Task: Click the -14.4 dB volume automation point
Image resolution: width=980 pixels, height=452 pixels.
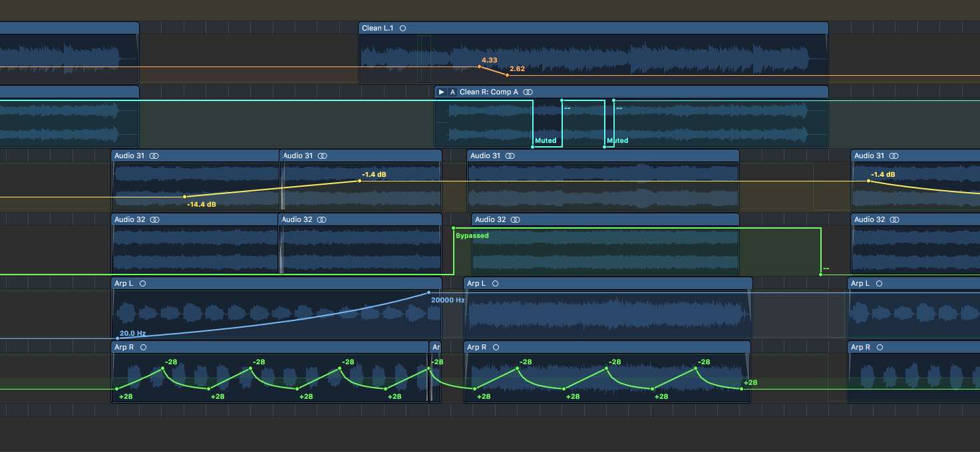Action: coord(185,197)
